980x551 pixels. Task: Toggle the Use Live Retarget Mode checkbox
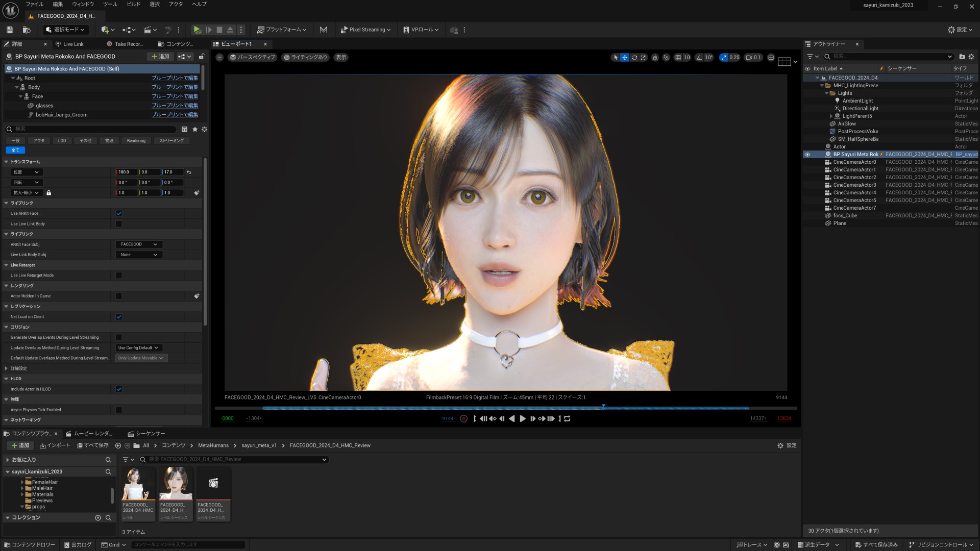(x=119, y=275)
